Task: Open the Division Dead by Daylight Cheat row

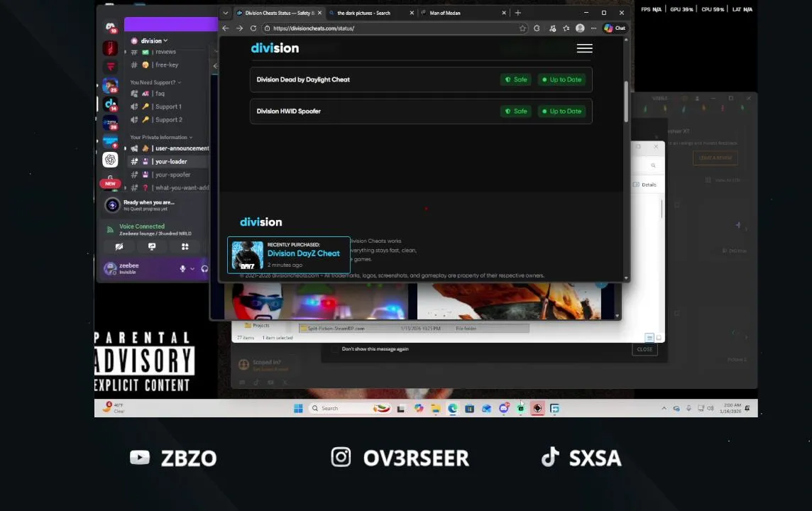Action: tap(421, 79)
